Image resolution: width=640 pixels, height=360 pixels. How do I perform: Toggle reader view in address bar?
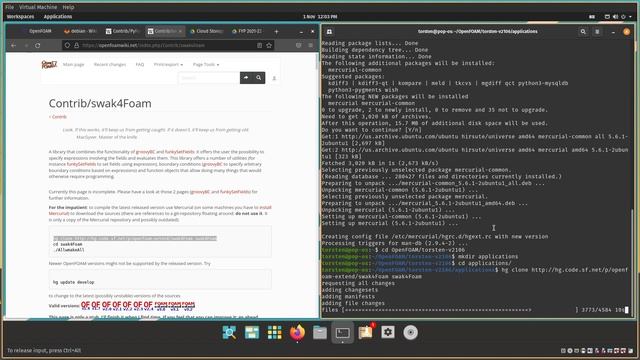click(259, 45)
